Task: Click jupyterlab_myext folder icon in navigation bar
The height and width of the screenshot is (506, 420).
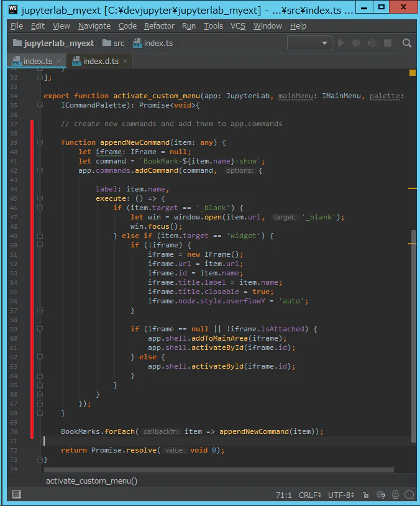Action: (17, 43)
